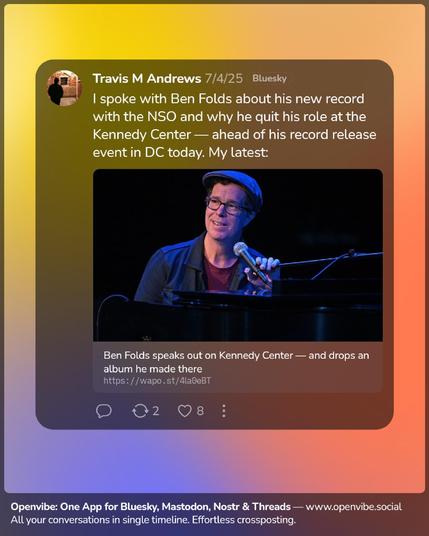The width and height of the screenshot is (429, 536).
Task: Select the repost count number 2
Action: point(156,411)
